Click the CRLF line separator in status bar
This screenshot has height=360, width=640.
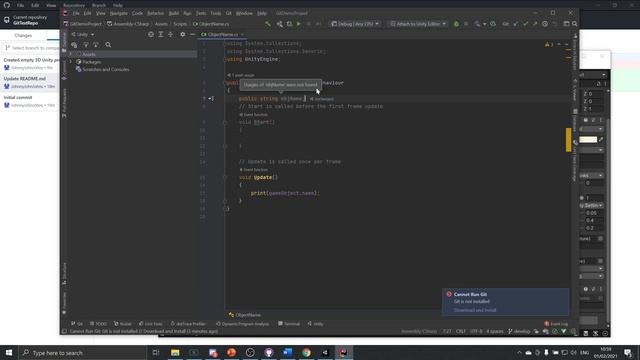click(x=461, y=331)
